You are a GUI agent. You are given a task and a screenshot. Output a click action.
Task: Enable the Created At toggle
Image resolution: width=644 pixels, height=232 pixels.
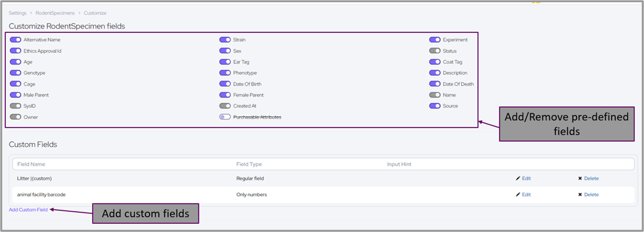[x=225, y=106]
